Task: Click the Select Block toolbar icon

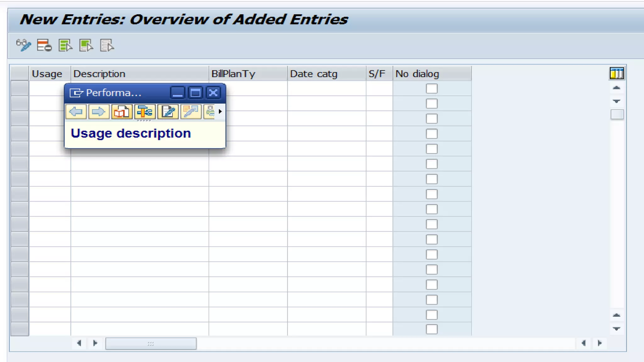Action: (86, 45)
